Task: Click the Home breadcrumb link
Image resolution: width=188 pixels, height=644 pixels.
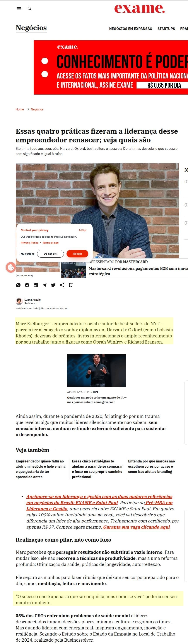Action: click(20, 110)
